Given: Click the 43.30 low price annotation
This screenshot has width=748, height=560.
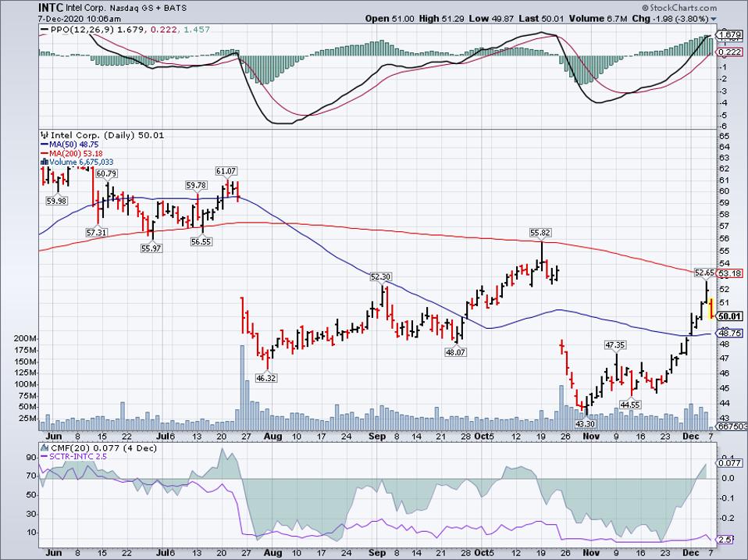Looking at the screenshot, I should coord(586,423).
